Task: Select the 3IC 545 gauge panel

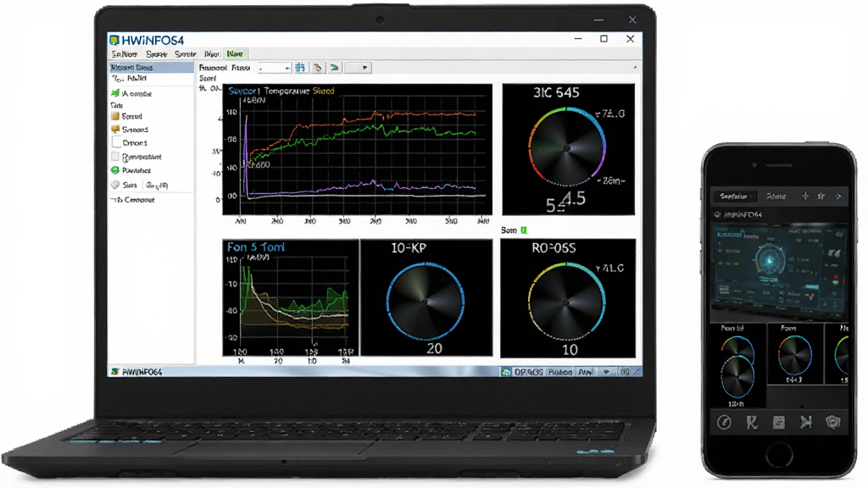Action: (x=569, y=149)
